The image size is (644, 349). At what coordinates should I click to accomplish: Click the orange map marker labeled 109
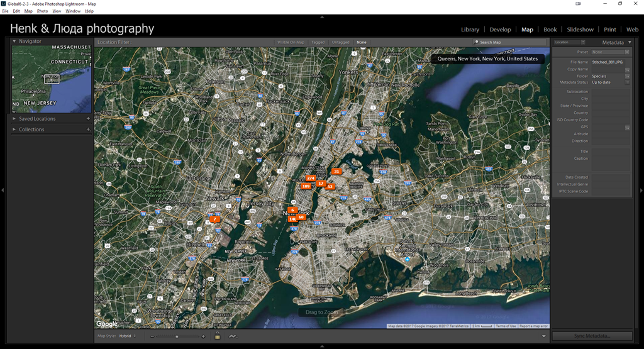306,186
